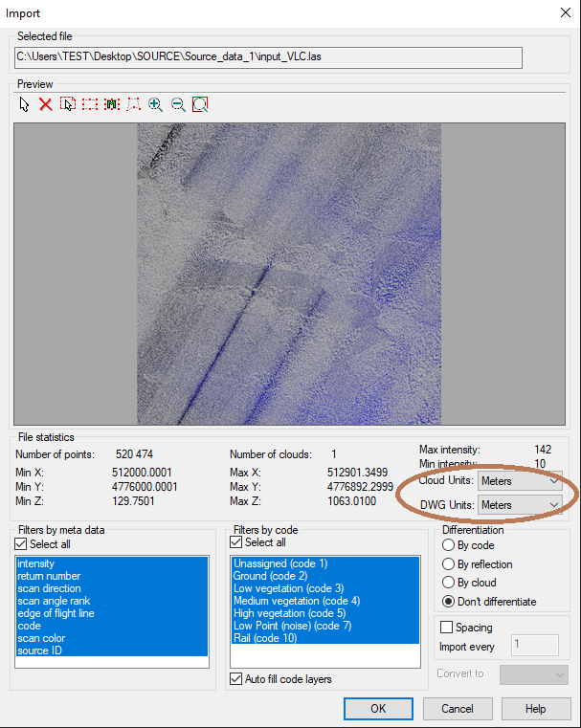Screen dimensions: 581x728
Task: Open the Convert to dropdown
Action: 533,674
